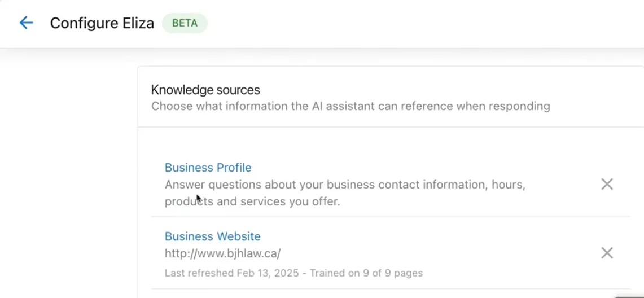
Task: Click the word 'hours' in the profile description
Action: pos(508,185)
